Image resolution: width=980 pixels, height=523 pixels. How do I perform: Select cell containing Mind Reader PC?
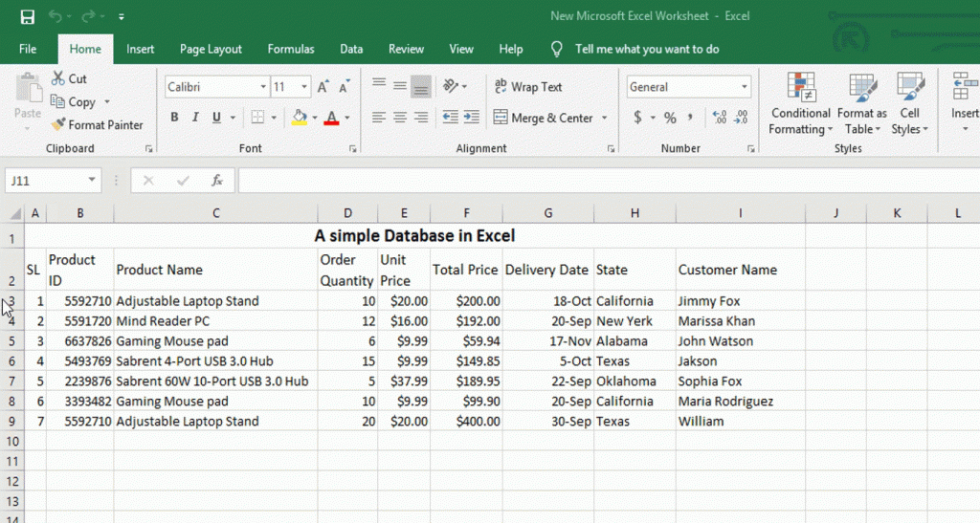click(215, 321)
